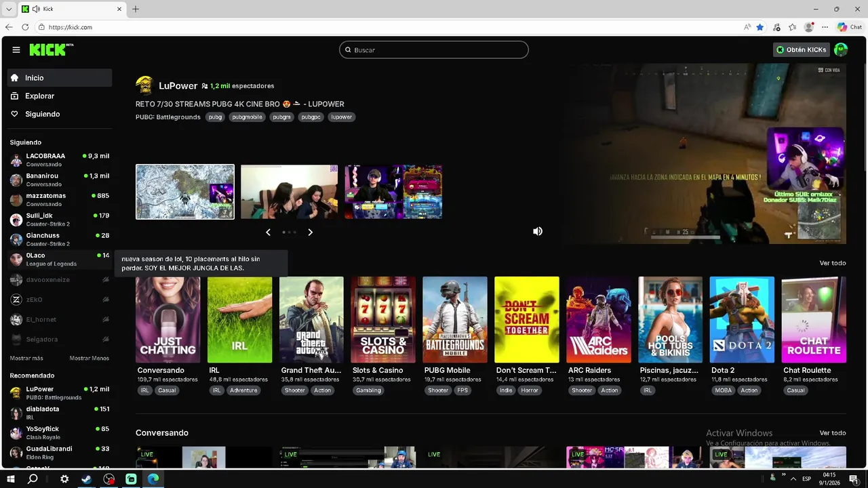Open taskbar search icon
The image size is (868, 488).
click(x=33, y=479)
